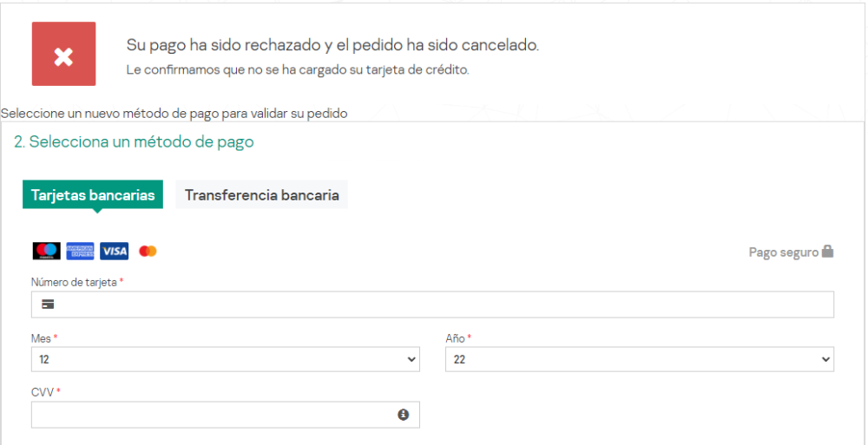Switch to the Tarjetas bancarias tab

pyautogui.click(x=93, y=195)
